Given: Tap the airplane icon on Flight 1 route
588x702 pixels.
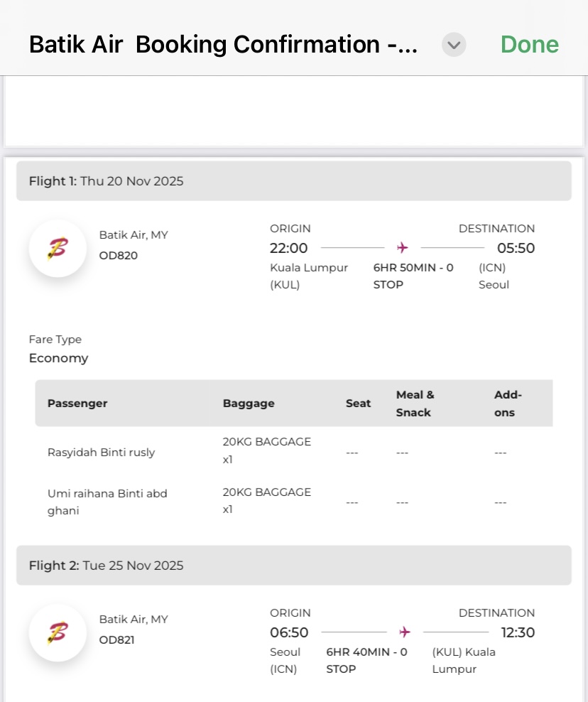Looking at the screenshot, I should [403, 248].
